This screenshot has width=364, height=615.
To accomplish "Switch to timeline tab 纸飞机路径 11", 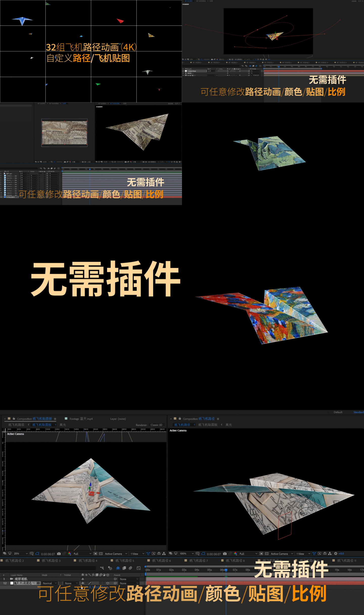I will (347, 561).
